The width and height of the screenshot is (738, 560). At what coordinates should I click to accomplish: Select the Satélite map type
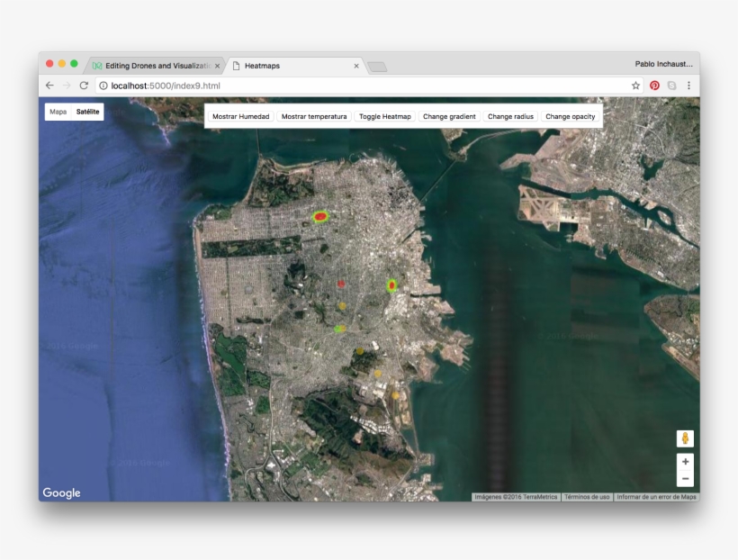pos(88,112)
